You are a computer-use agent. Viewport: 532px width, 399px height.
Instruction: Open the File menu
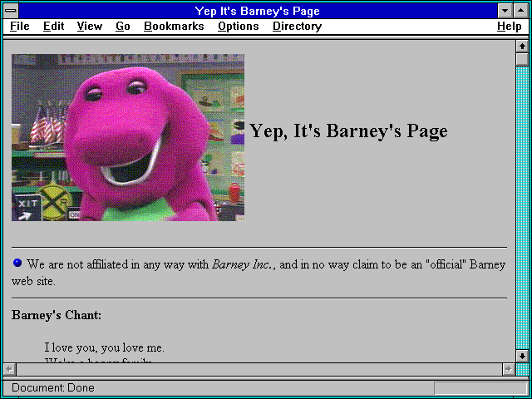pyautogui.click(x=20, y=27)
